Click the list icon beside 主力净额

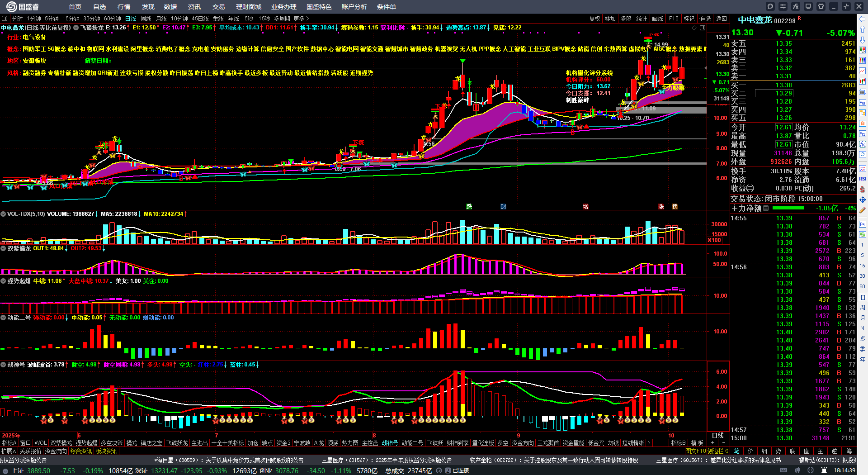tap(766, 208)
